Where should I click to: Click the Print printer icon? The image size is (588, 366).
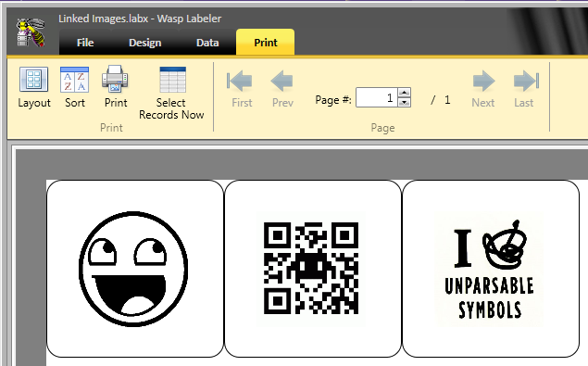[x=115, y=79]
